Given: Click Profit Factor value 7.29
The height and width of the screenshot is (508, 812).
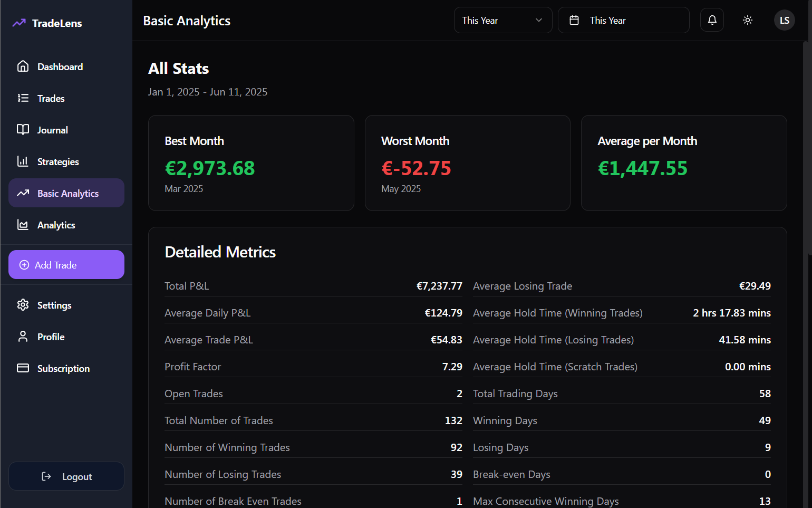Looking at the screenshot, I should [452, 367].
